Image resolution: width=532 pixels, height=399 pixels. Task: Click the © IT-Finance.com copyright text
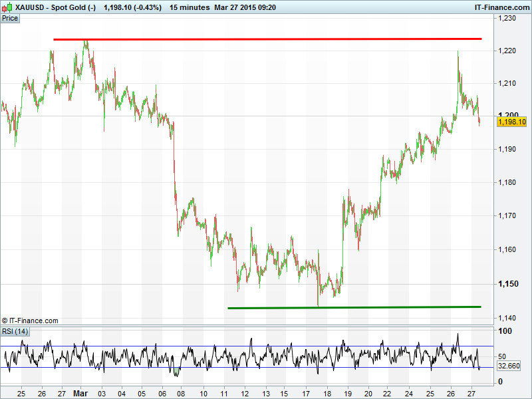pyautogui.click(x=30, y=321)
